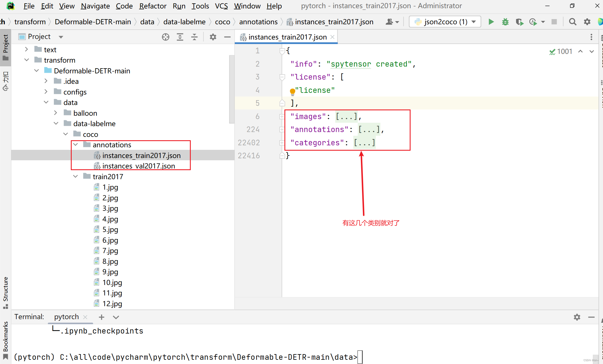The height and width of the screenshot is (364, 603).
Task: Click annotations breadcrumb in navigation bar
Action: [x=258, y=22]
